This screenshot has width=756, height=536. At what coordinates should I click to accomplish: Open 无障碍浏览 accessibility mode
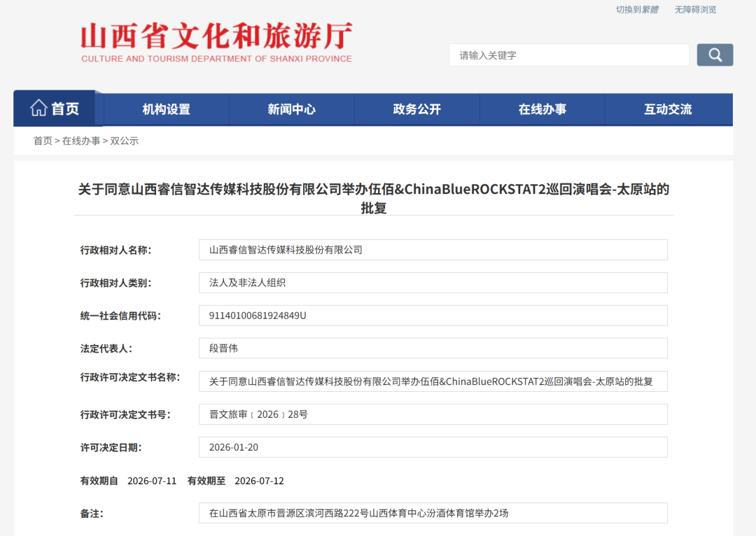tap(695, 10)
